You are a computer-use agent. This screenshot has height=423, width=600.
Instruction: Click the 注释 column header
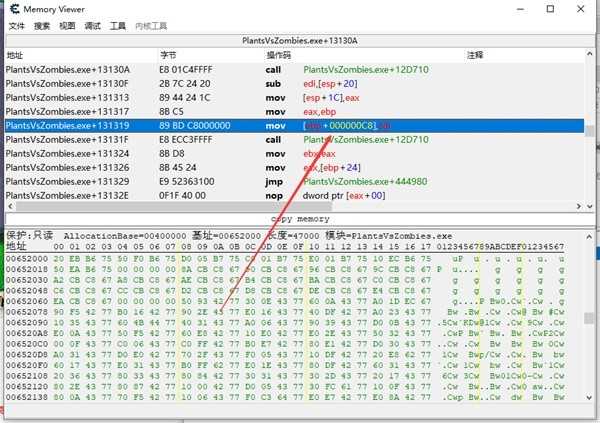click(476, 54)
